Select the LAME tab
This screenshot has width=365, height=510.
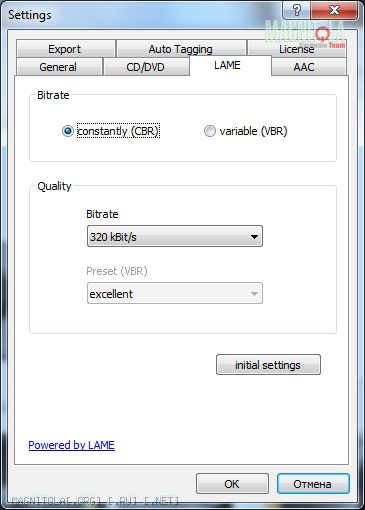coord(230,65)
